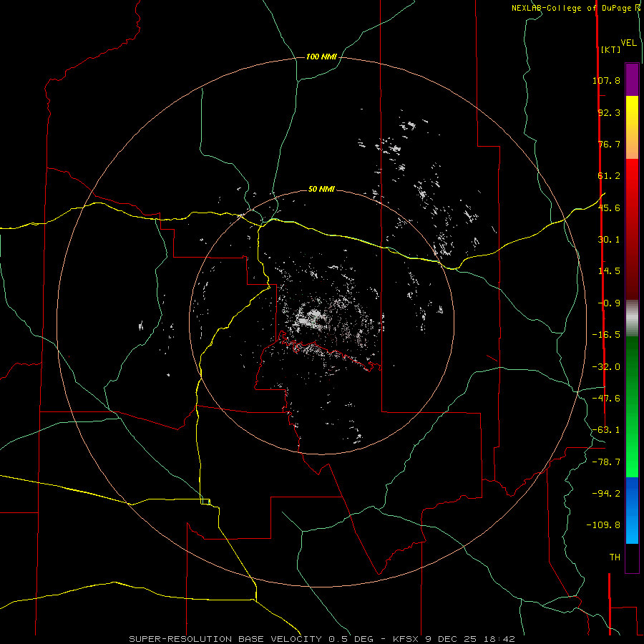Click the yellow-orange segment of the color bar
This screenshot has width=644, height=644.
coord(632,127)
